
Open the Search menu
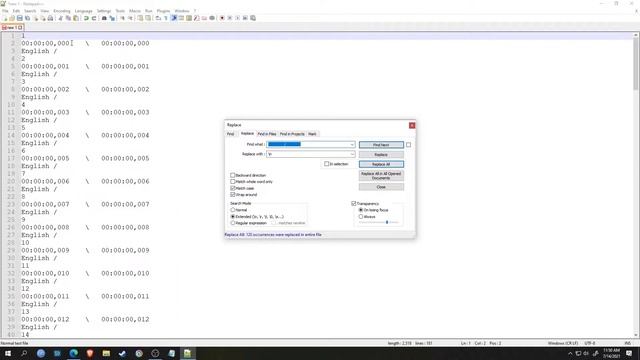tap(30, 11)
